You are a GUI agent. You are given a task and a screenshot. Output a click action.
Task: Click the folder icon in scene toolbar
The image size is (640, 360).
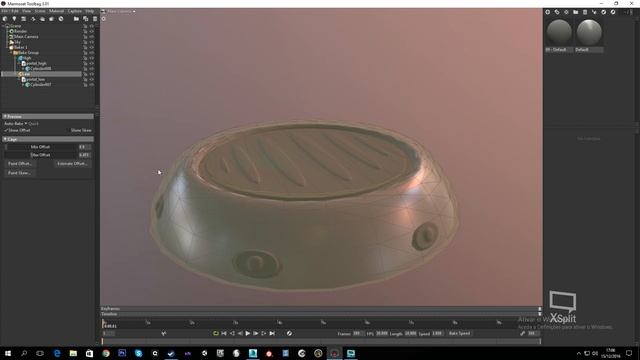(76, 19)
